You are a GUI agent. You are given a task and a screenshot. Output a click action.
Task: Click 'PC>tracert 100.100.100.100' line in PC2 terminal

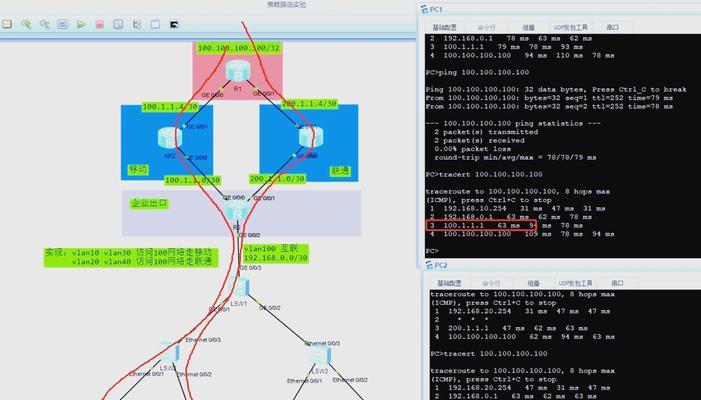point(489,354)
